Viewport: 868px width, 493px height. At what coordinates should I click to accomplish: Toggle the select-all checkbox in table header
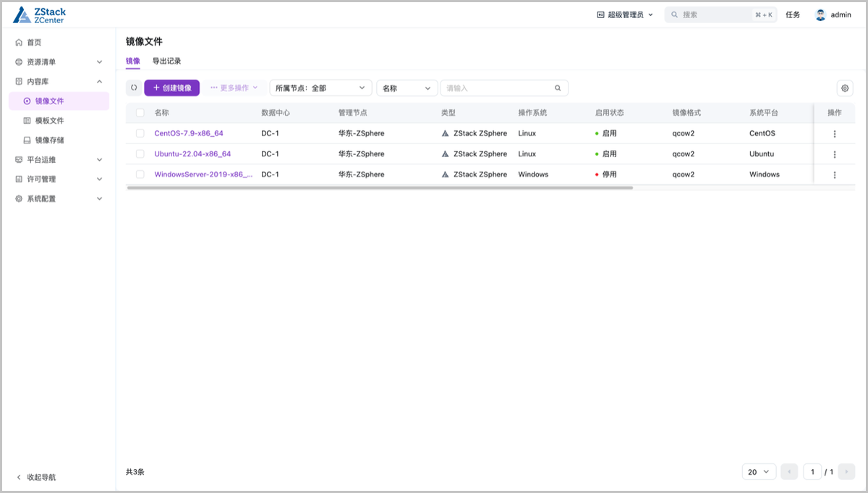[x=140, y=113]
